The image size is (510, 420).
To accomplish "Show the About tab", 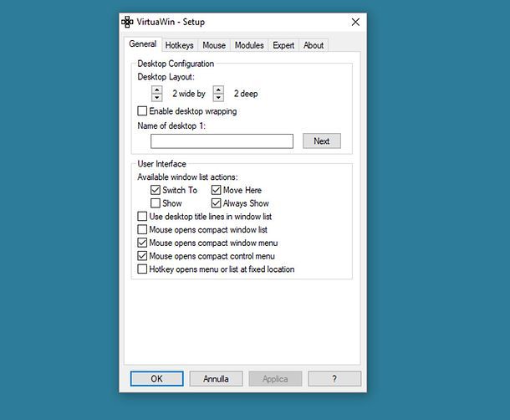I will pyautogui.click(x=314, y=45).
